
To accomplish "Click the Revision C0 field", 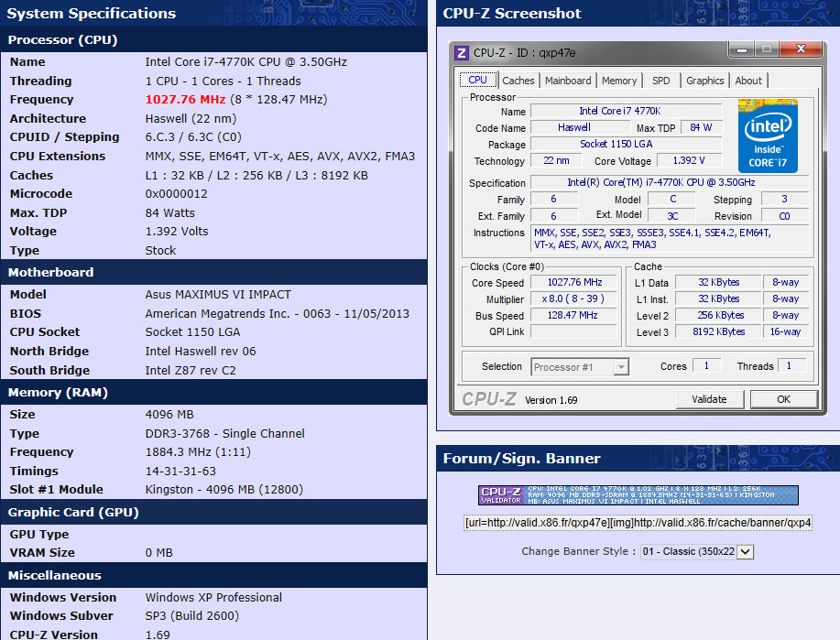I will (x=784, y=216).
